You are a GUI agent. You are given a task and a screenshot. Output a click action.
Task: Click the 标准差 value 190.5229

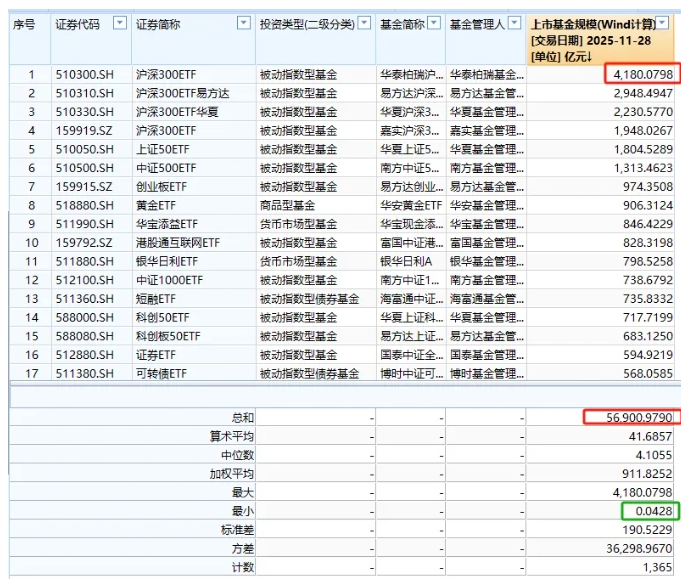click(647, 530)
